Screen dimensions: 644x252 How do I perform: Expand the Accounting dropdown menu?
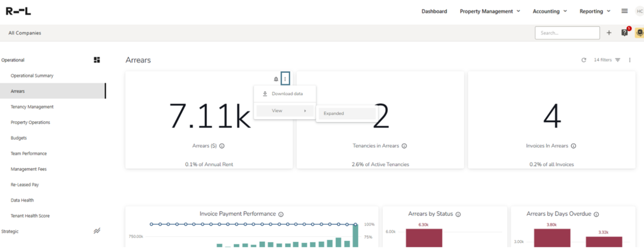[549, 11]
